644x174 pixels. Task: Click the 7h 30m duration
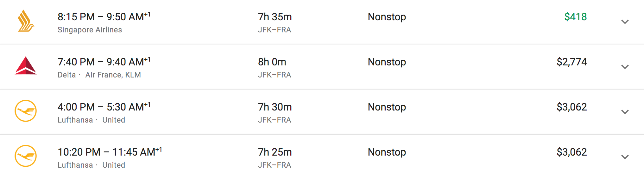click(x=275, y=107)
